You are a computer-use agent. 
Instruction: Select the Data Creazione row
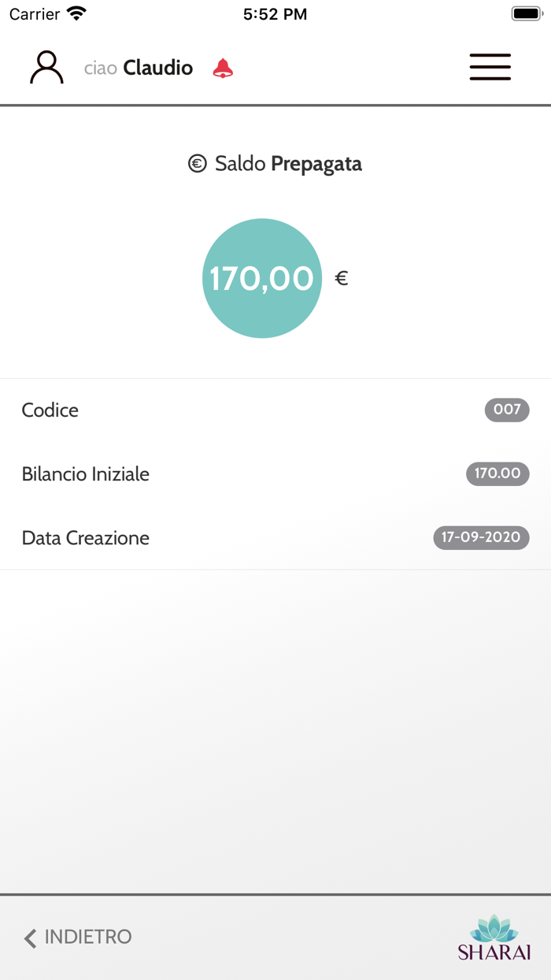(86, 538)
